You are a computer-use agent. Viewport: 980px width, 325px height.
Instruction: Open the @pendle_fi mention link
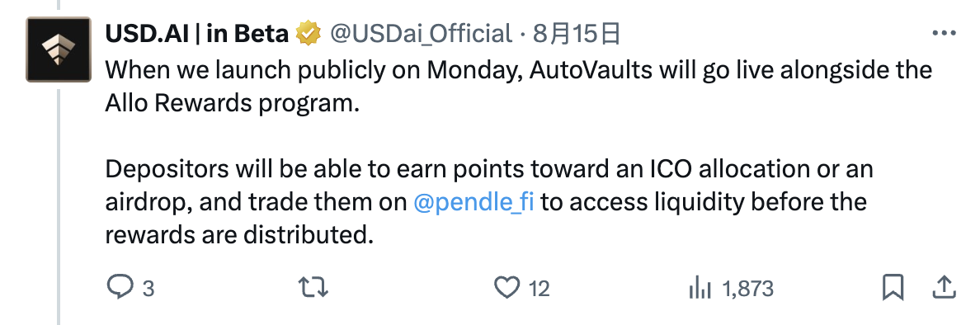[474, 202]
